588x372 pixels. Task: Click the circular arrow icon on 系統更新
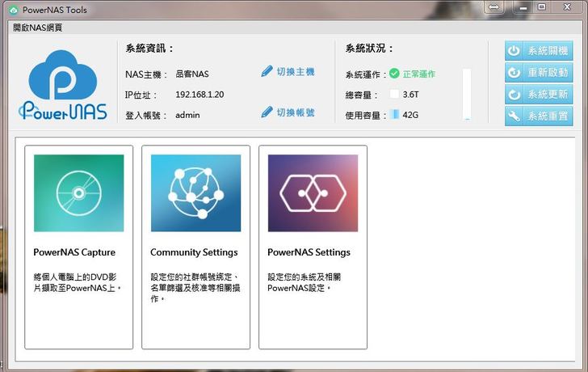[514, 95]
